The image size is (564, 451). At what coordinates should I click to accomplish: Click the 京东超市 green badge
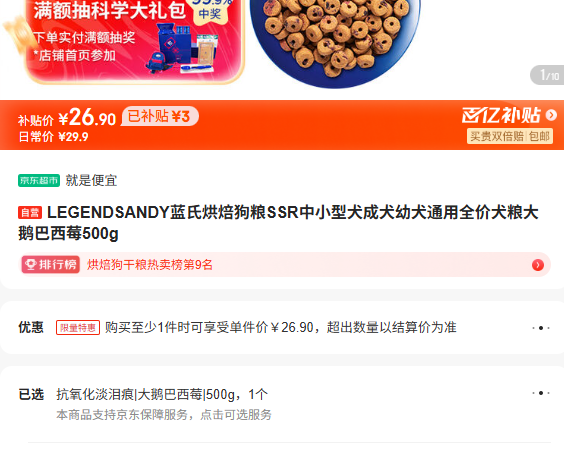click(39, 180)
